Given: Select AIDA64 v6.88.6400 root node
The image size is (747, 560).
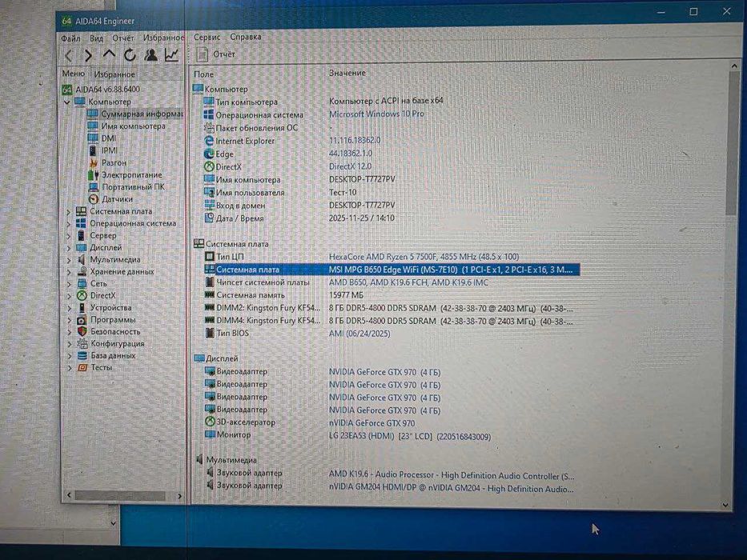Looking at the screenshot, I should 101,89.
